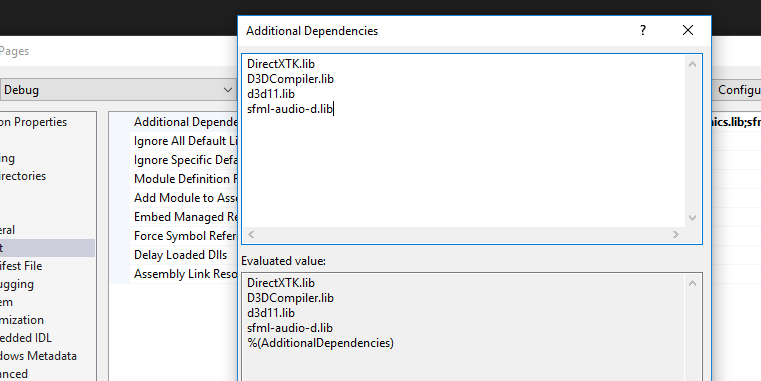
Task: Click DirectXTK.lib in Evaluated value list
Action: pos(281,283)
